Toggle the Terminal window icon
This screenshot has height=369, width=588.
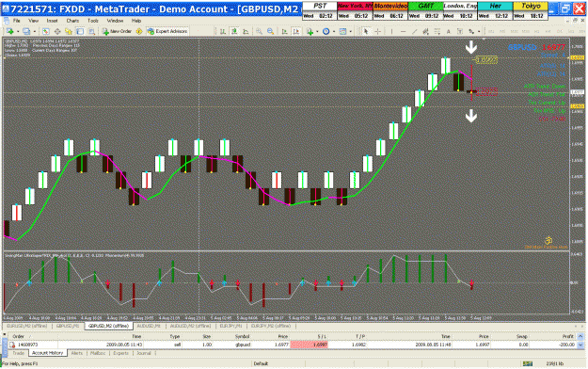pyautogui.click(x=80, y=31)
